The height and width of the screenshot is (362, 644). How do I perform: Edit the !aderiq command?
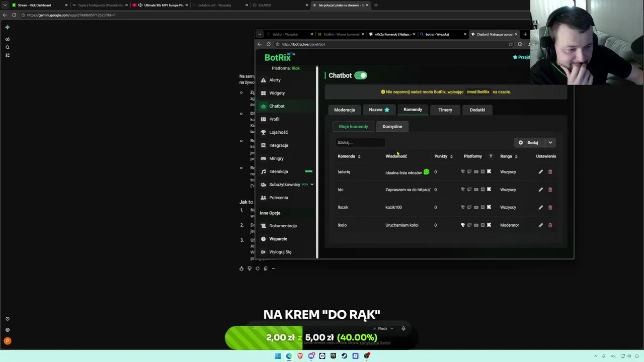coord(541,172)
